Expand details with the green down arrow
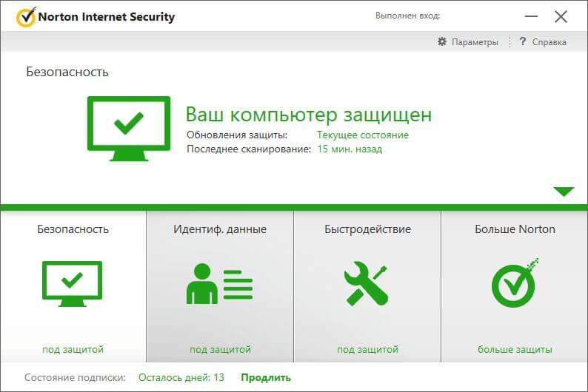Image resolution: width=588 pixels, height=392 pixels. (x=564, y=192)
